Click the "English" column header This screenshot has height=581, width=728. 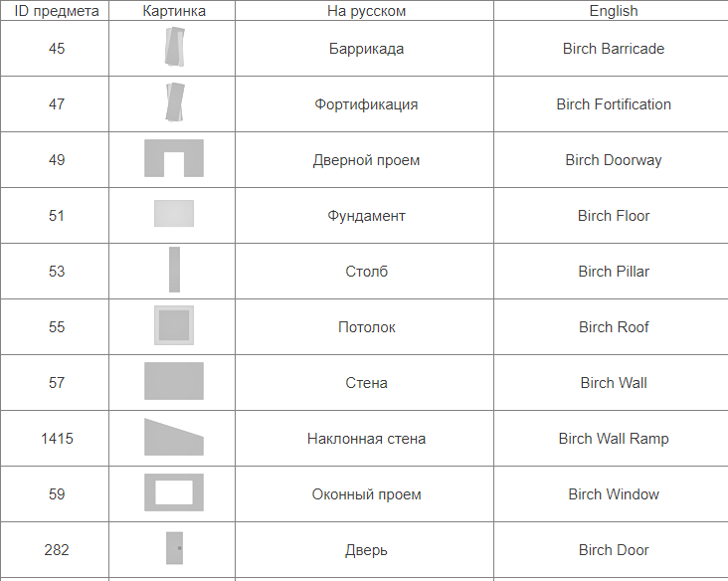[x=613, y=11]
